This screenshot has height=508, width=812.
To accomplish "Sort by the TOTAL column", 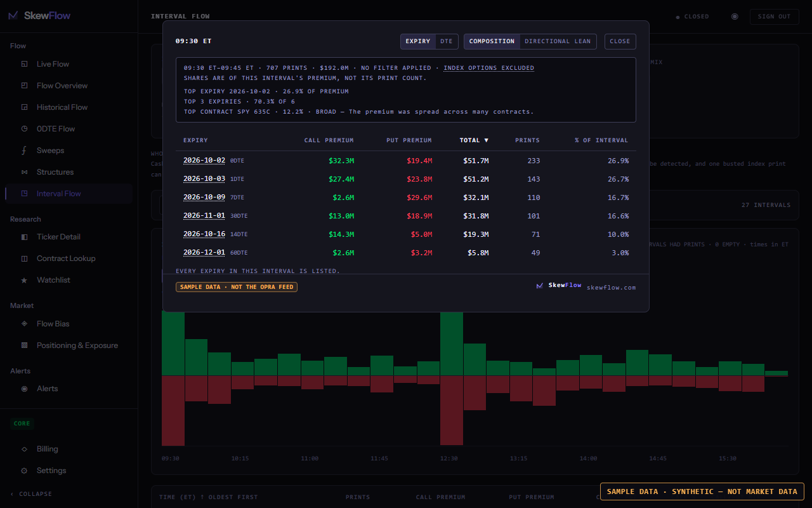I will (x=474, y=140).
